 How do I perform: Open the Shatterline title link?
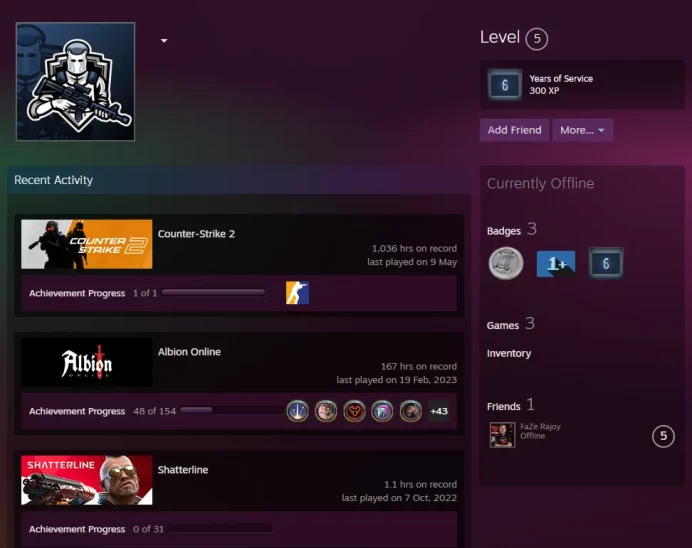(x=183, y=470)
